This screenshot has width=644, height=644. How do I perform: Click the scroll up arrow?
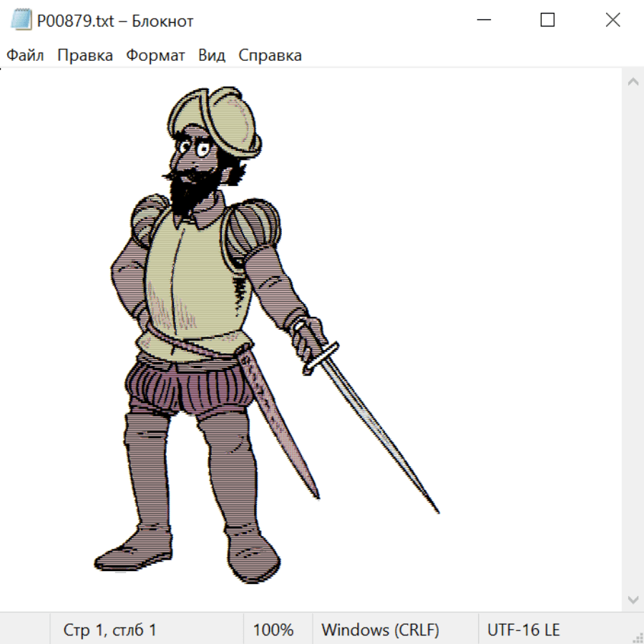633,82
